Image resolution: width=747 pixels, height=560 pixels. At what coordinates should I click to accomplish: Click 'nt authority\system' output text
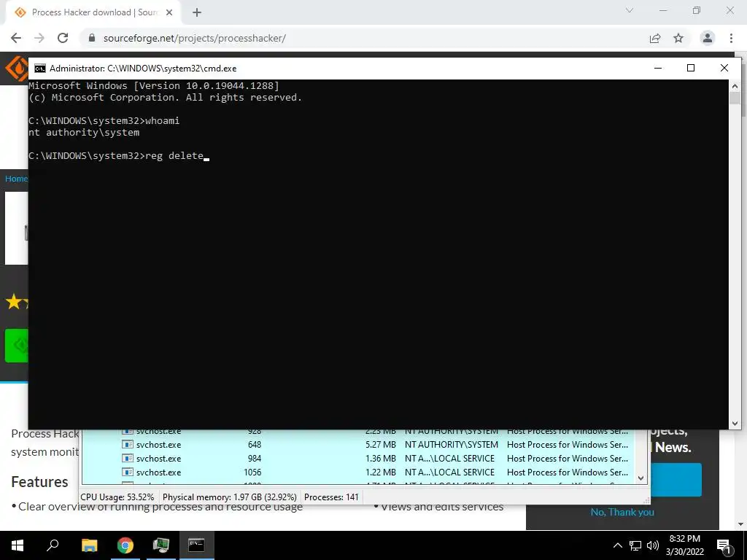(84, 133)
